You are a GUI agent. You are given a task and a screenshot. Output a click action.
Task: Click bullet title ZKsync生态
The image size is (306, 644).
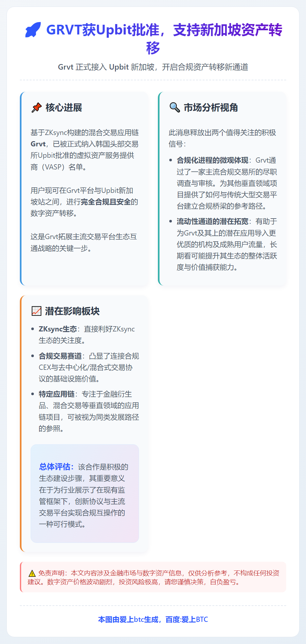tap(58, 329)
